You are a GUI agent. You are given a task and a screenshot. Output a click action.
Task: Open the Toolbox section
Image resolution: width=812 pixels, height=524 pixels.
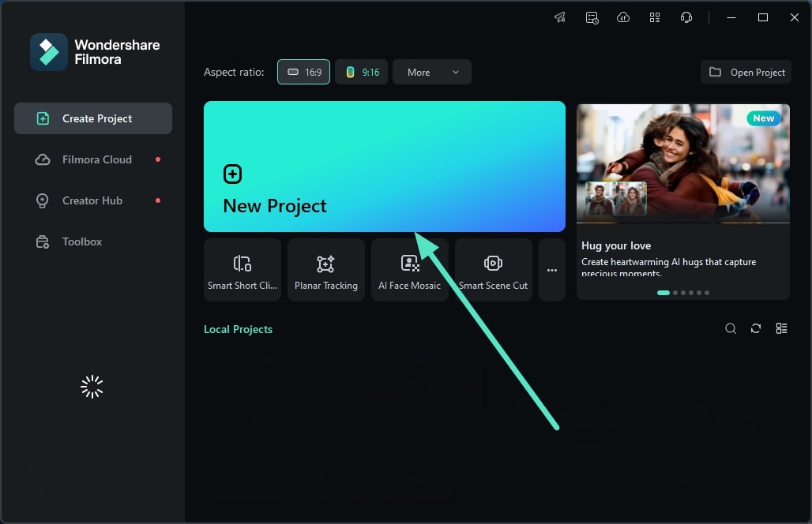(x=93, y=241)
